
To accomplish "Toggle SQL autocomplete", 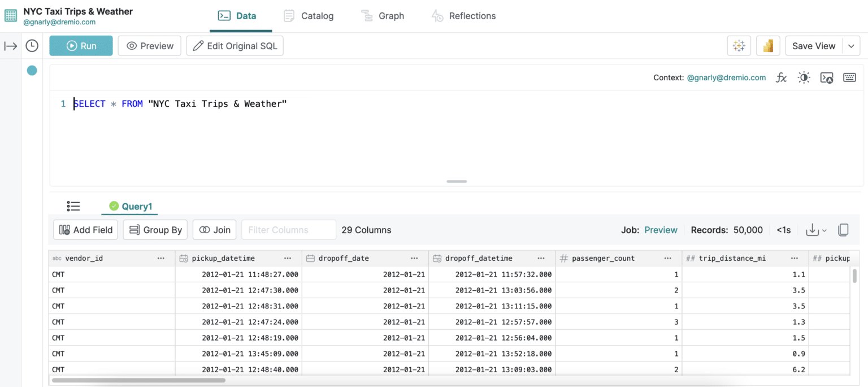I will 826,78.
